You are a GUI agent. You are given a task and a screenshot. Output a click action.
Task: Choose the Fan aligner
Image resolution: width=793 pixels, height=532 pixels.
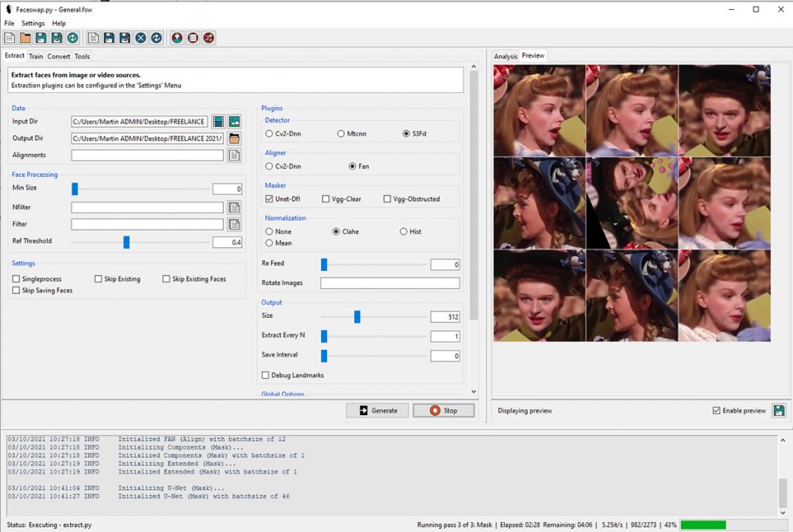coord(359,166)
